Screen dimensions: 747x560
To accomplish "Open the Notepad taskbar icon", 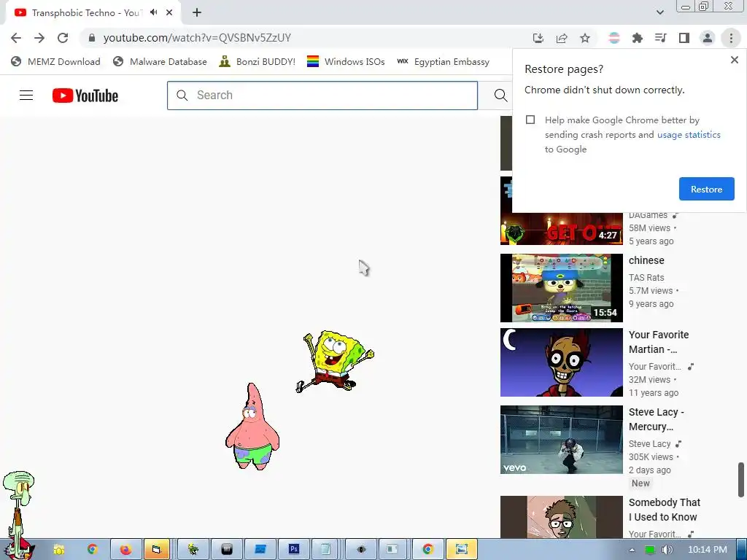I will click(325, 550).
